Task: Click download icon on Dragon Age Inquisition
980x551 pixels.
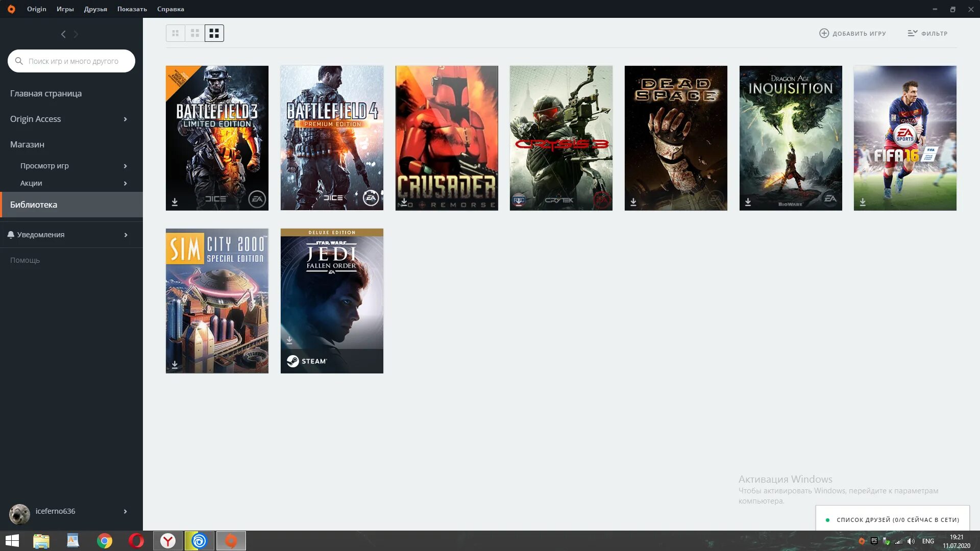Action: click(x=748, y=202)
